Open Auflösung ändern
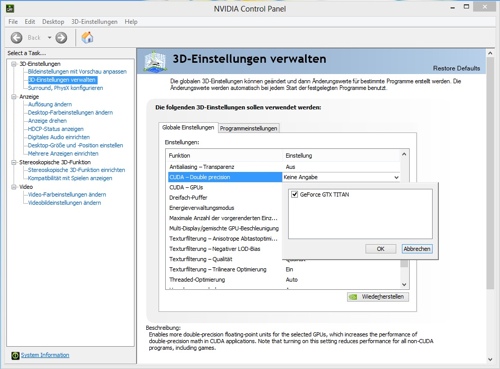Viewport: 500px width, 369px height. (50, 104)
